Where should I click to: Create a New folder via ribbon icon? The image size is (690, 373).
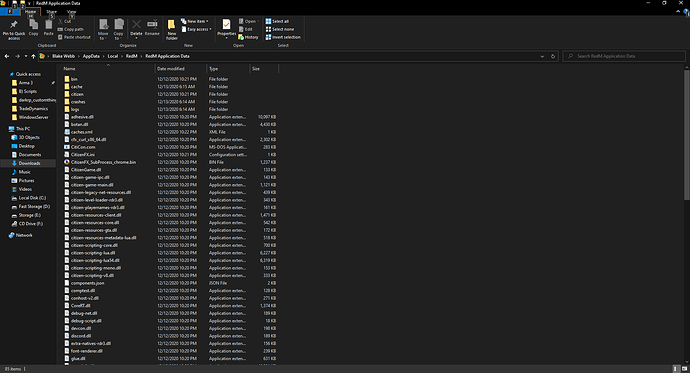tap(172, 25)
